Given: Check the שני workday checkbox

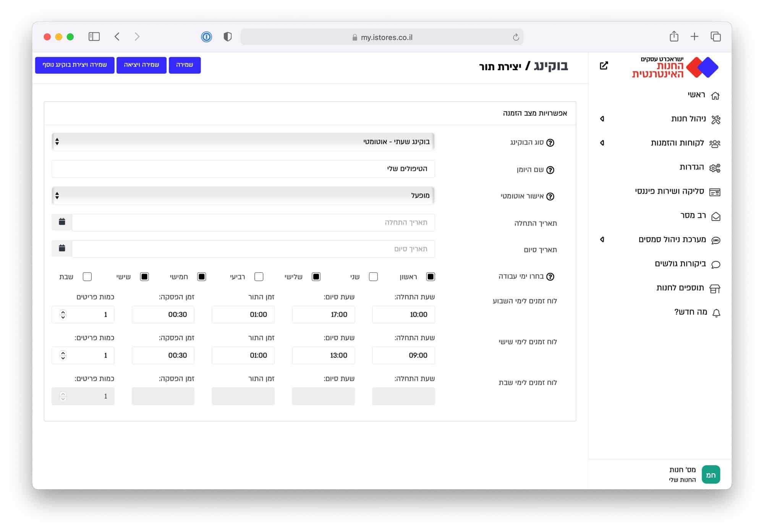Looking at the screenshot, I should coord(373,277).
